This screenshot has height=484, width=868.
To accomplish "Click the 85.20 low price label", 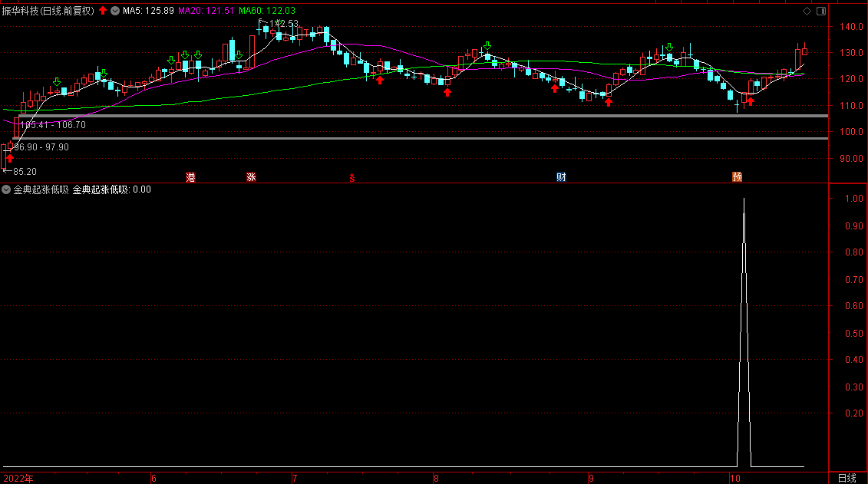I will pyautogui.click(x=25, y=172).
